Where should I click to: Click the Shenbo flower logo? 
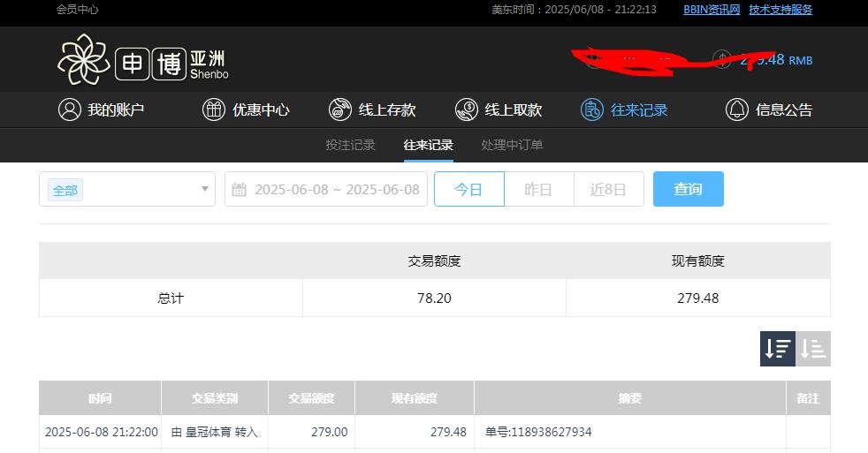84,59
